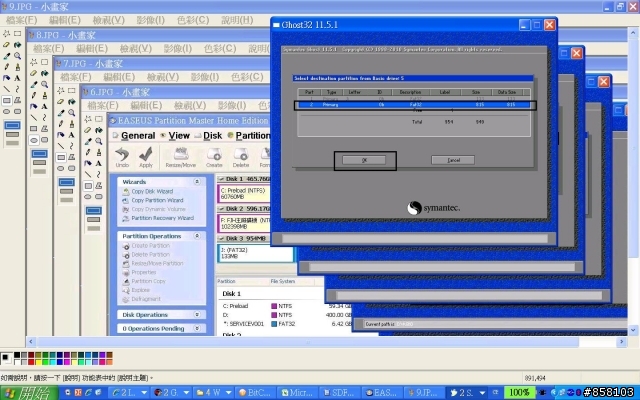
Task: Open Copy Disk Wizard link in EASEUS
Action: [152, 191]
